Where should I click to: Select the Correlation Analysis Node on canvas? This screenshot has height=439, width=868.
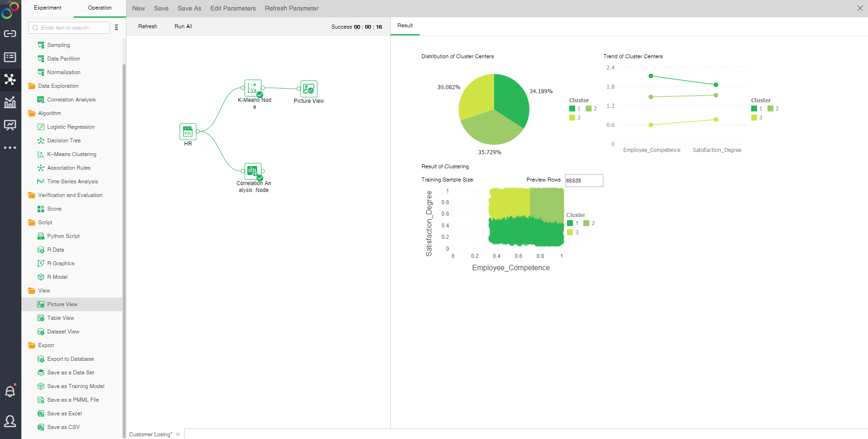(253, 172)
